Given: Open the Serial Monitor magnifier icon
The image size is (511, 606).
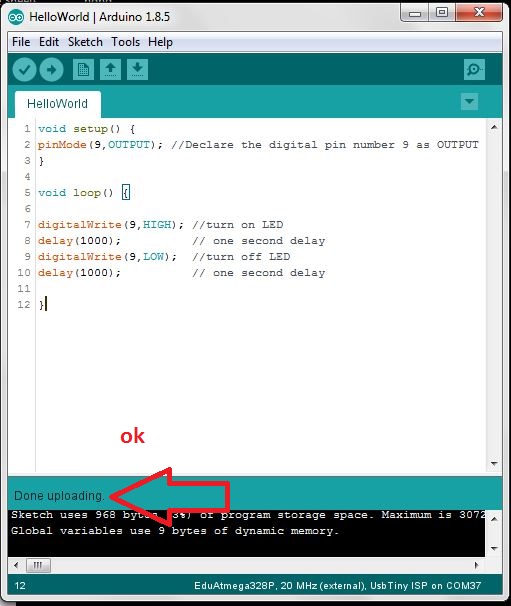Looking at the screenshot, I should click(x=474, y=70).
